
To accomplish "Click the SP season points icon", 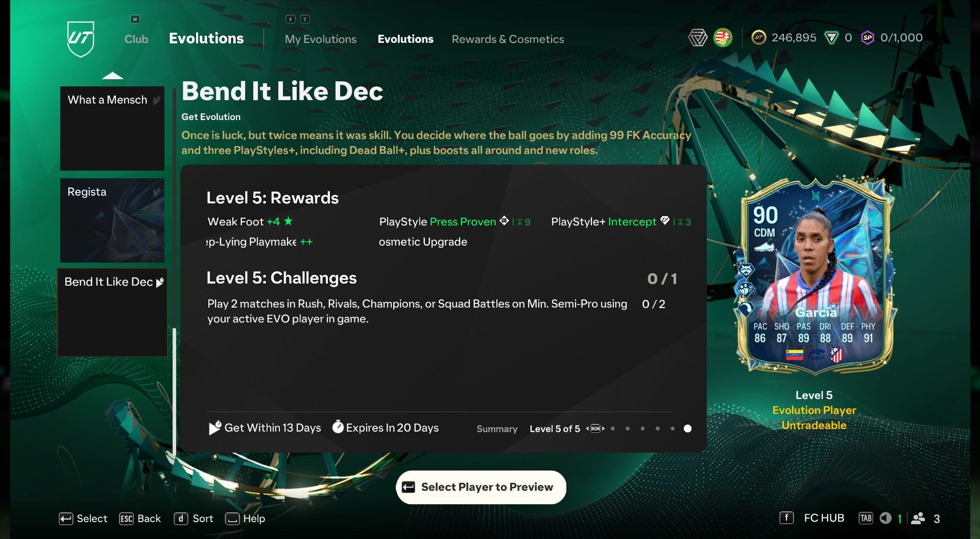I will coord(868,37).
